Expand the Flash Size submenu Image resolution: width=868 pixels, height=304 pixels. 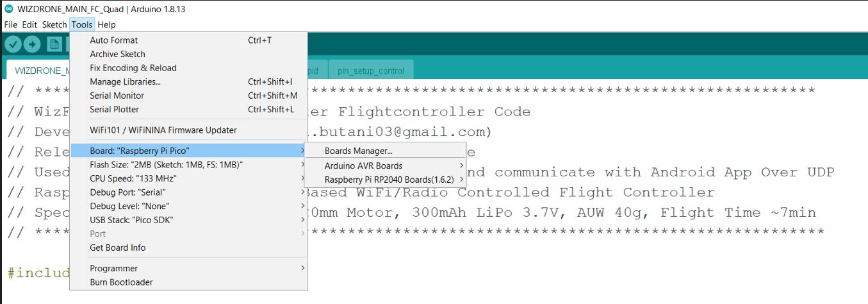(188, 165)
